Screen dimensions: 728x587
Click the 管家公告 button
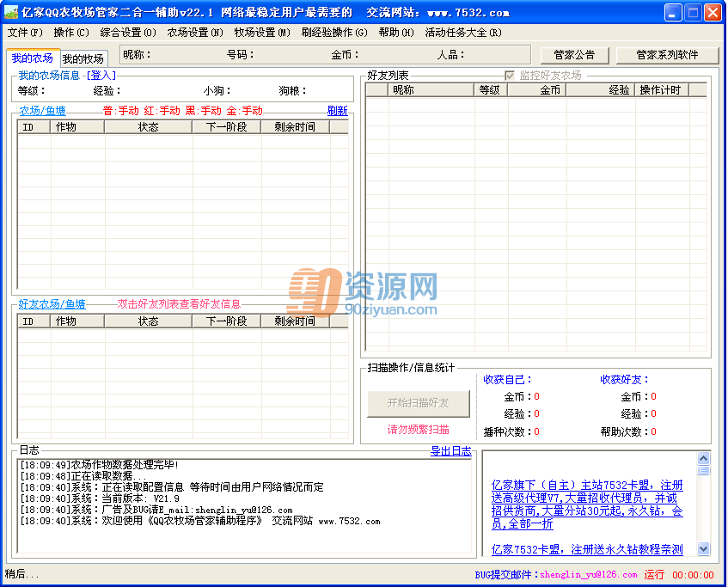(x=575, y=55)
